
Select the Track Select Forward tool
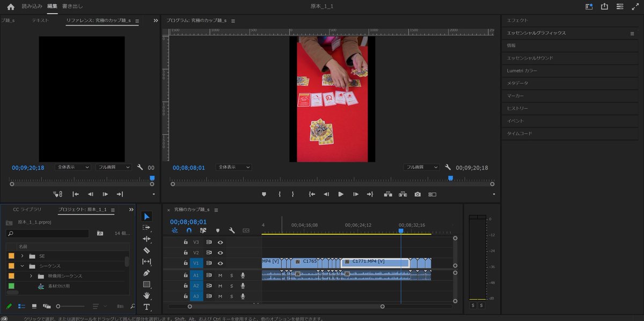tap(147, 228)
